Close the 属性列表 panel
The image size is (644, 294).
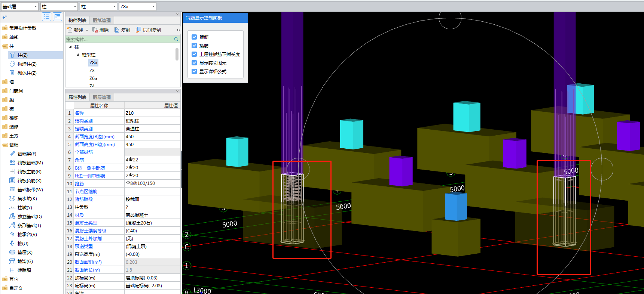(177, 91)
